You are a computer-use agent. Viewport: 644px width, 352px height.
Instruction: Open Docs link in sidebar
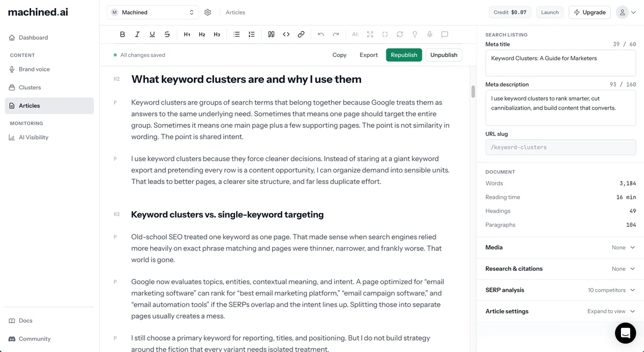[49, 321]
